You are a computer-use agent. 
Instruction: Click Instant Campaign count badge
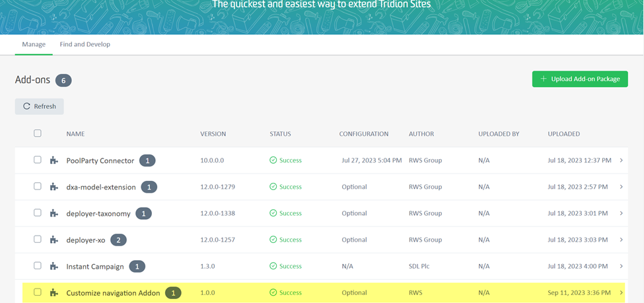[x=137, y=267]
